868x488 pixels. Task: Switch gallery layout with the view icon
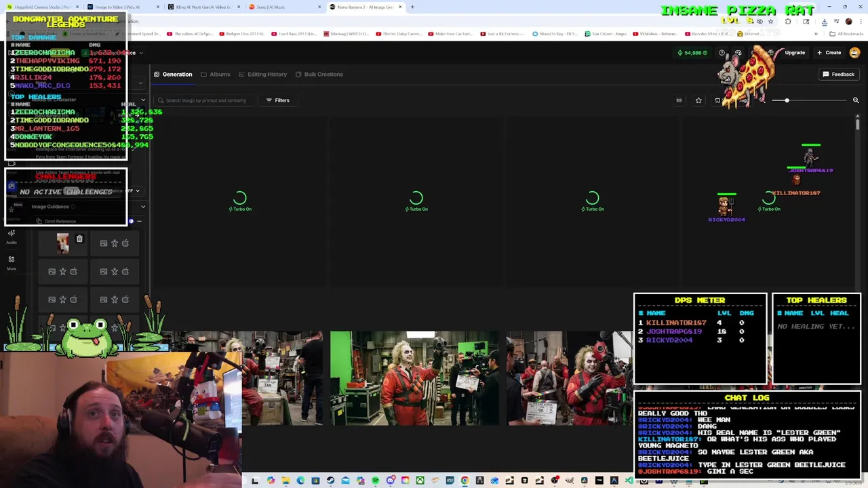[x=679, y=100]
